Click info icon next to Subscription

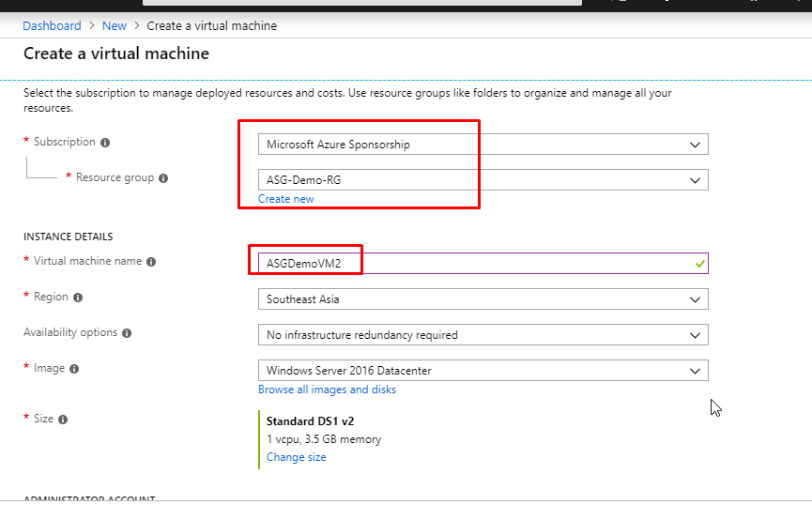click(x=105, y=143)
